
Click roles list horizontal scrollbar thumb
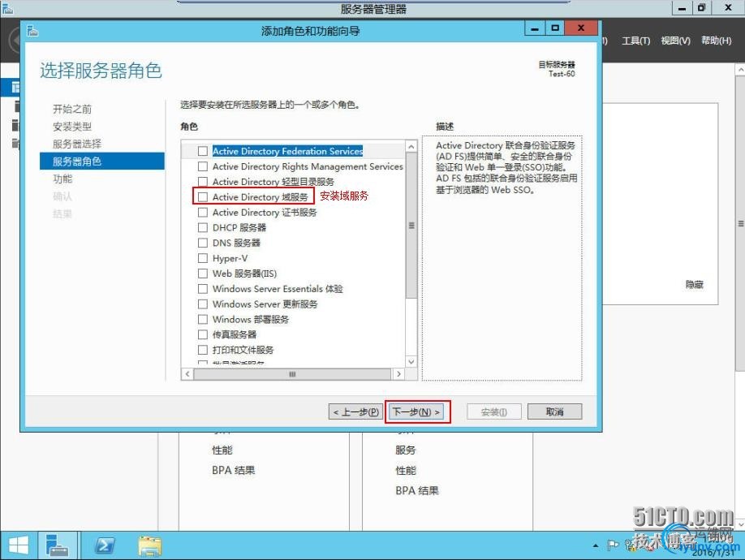(x=292, y=374)
